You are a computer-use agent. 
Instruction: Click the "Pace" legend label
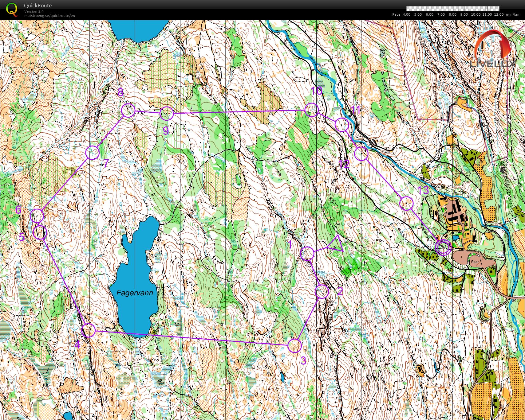[x=396, y=14]
